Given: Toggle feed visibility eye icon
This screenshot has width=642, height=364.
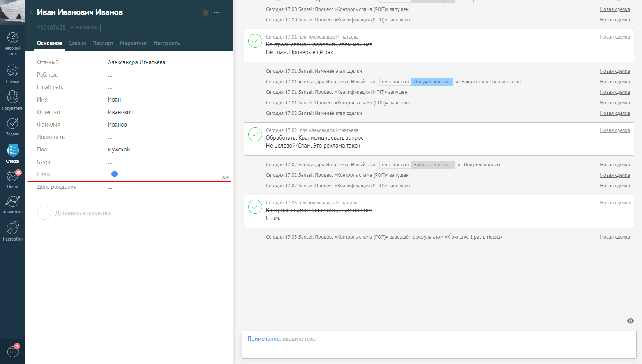Looking at the screenshot, I should (630, 321).
